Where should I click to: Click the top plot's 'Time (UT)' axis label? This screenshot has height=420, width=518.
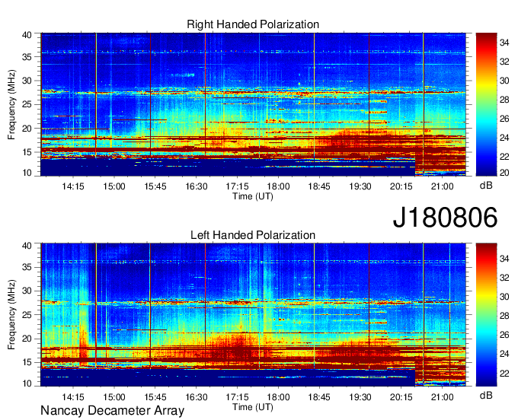253,196
